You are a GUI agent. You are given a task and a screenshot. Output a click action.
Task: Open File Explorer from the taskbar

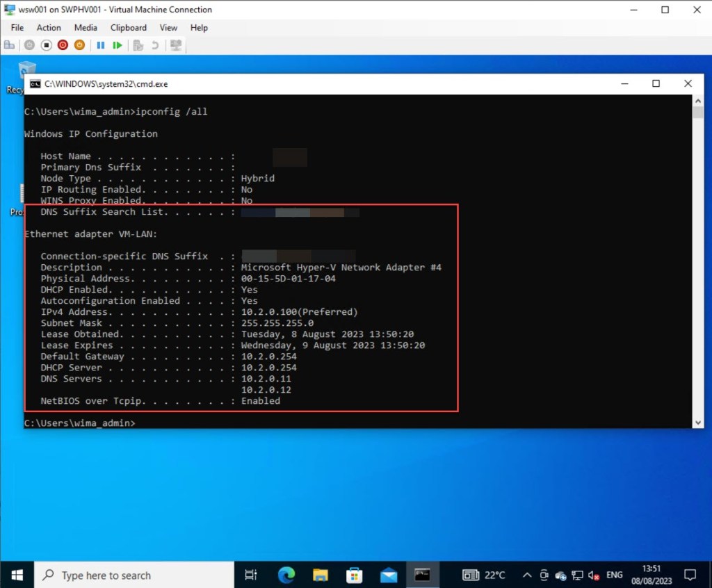pyautogui.click(x=320, y=575)
